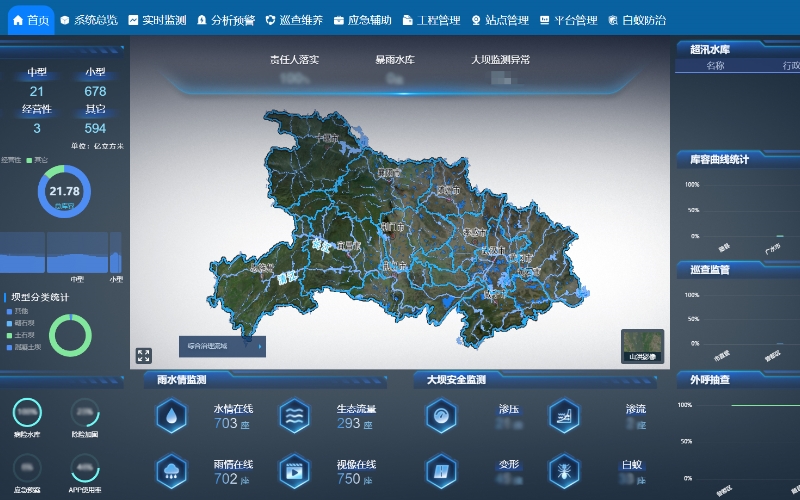Toggle the 其他 legend entry in dam type chart

22,311
